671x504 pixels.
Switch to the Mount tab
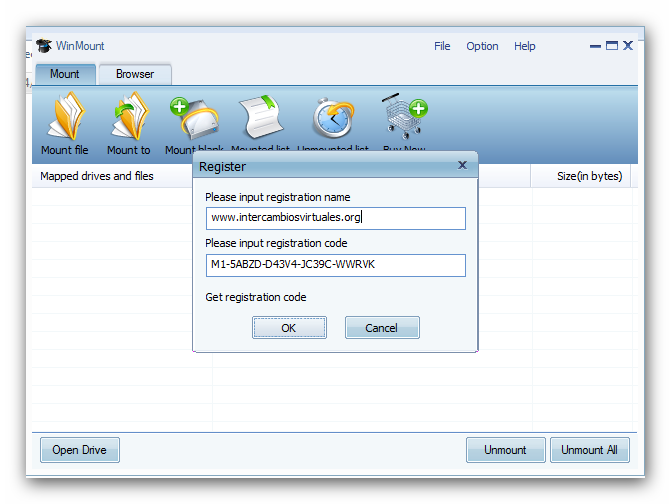[x=65, y=74]
